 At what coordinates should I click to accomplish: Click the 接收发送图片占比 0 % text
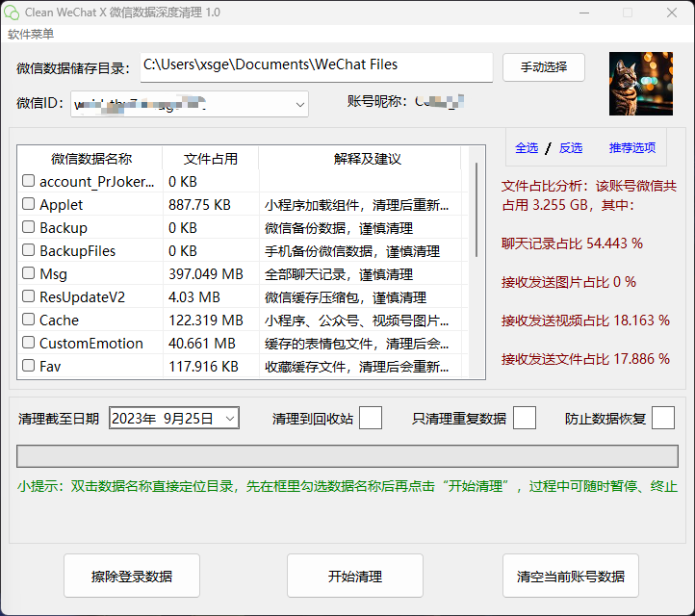569,282
